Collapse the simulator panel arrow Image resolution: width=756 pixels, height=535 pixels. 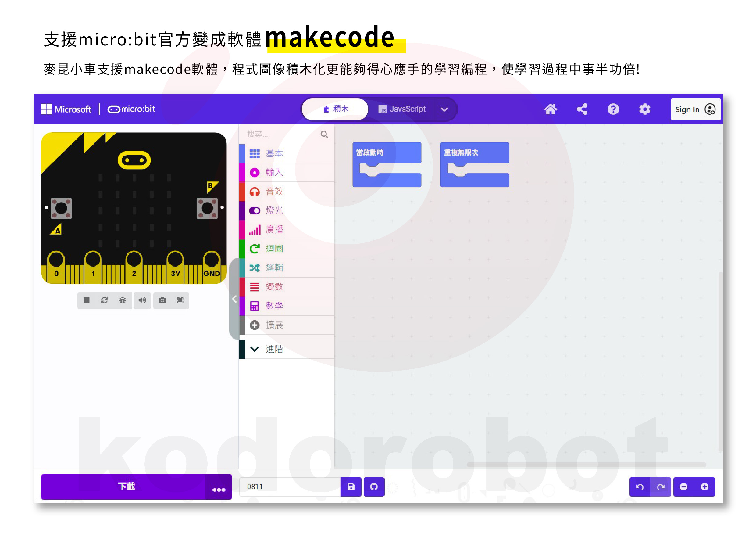(x=234, y=299)
